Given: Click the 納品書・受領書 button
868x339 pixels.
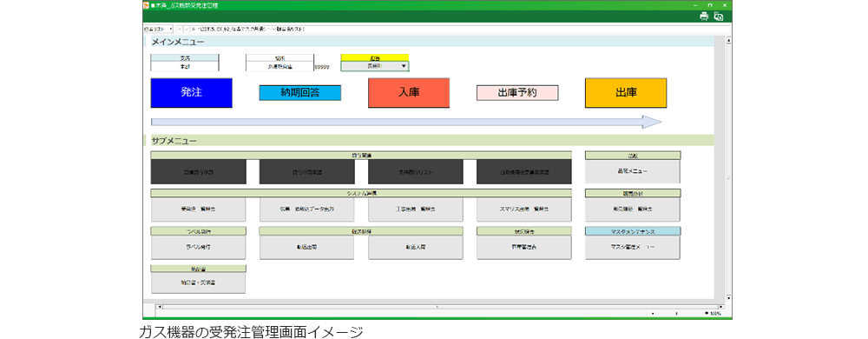Looking at the screenshot, I should [x=198, y=282].
